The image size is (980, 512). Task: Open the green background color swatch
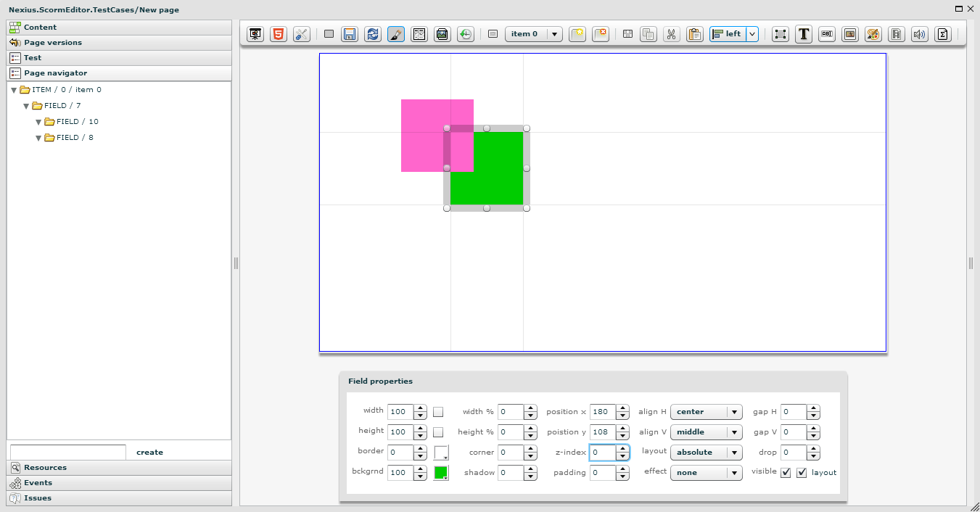pos(440,473)
